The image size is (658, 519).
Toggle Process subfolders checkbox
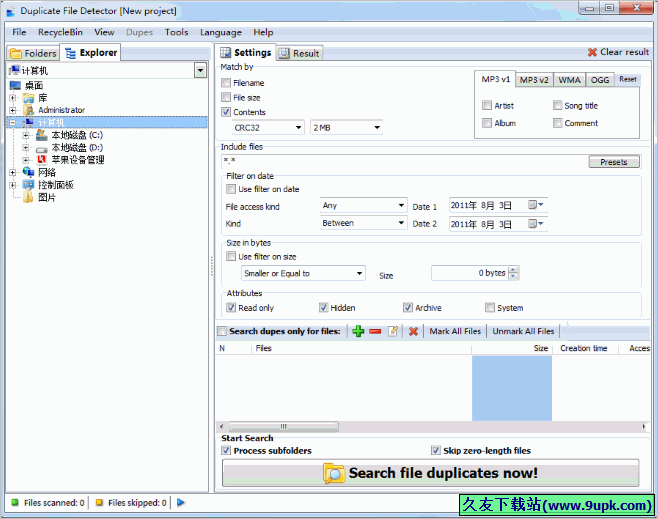(226, 451)
